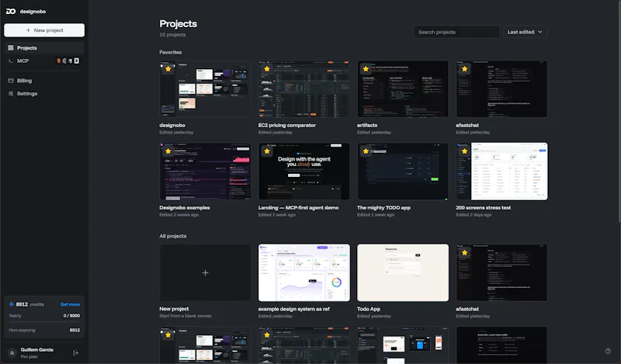Click the page's vertical scrollbar

(619, 111)
